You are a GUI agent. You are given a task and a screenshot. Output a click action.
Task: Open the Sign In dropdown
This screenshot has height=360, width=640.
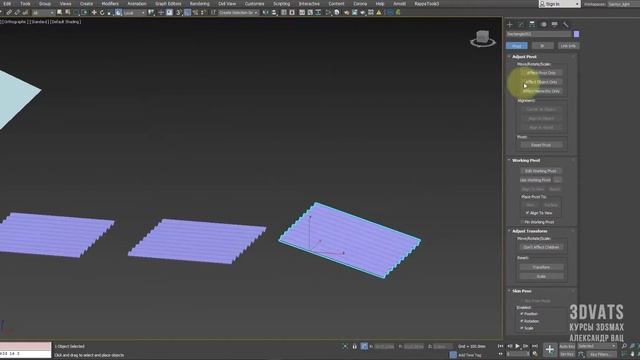pos(560,4)
